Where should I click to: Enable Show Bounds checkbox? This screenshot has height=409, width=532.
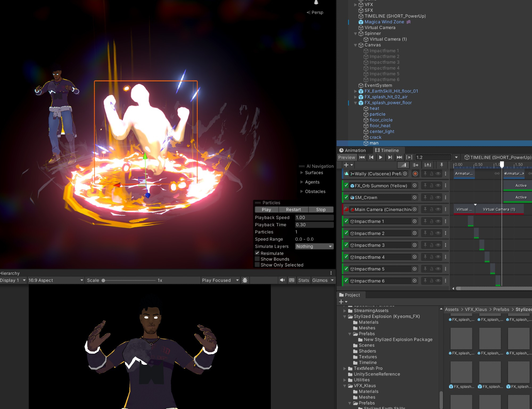(x=257, y=259)
